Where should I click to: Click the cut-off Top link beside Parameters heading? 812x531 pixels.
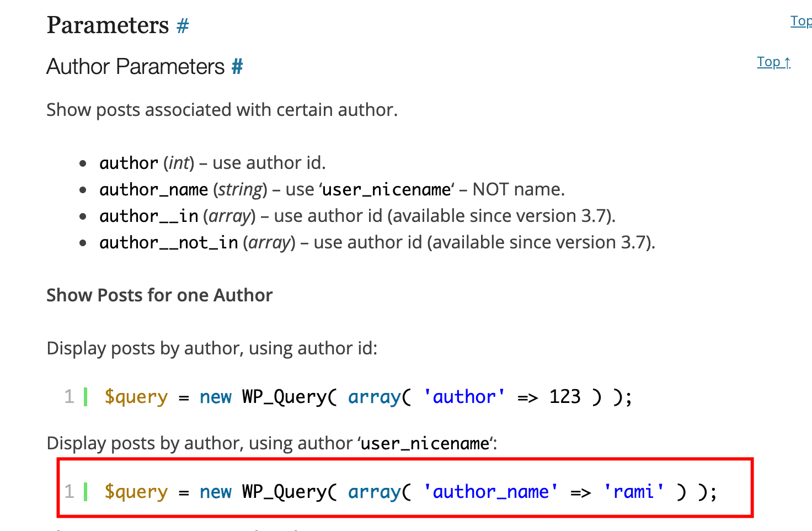(800, 21)
